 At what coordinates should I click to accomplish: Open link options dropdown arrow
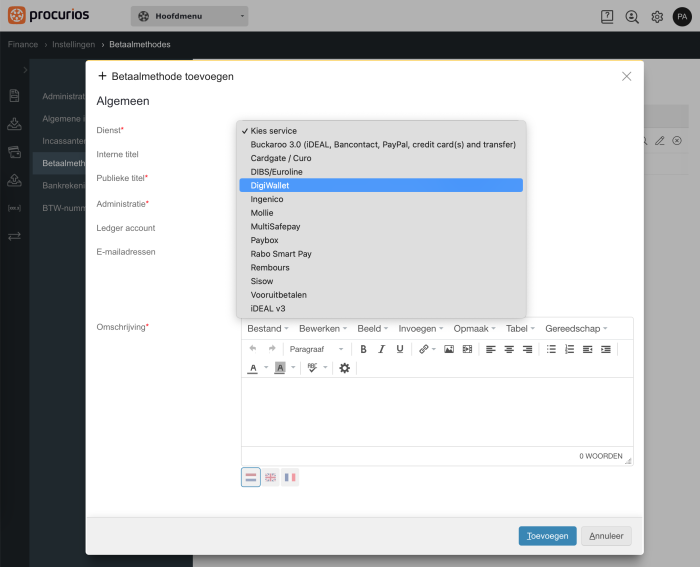[434, 349]
